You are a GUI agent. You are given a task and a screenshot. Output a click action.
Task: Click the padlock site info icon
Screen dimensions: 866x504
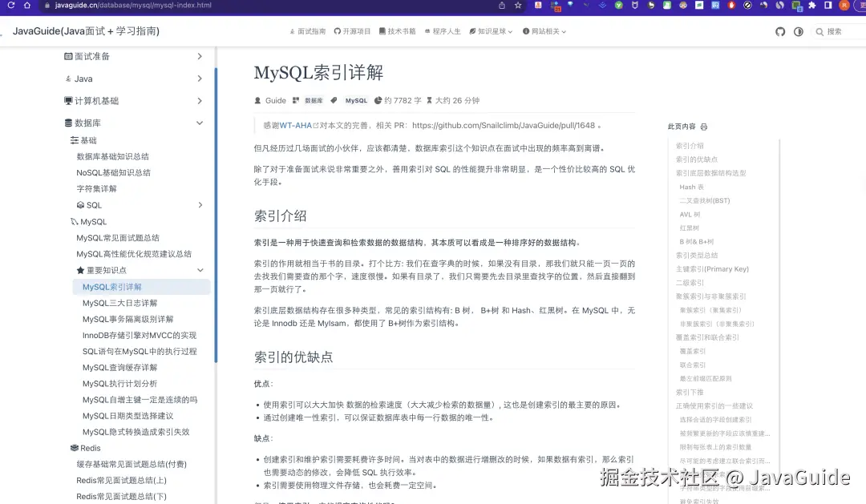47,5
